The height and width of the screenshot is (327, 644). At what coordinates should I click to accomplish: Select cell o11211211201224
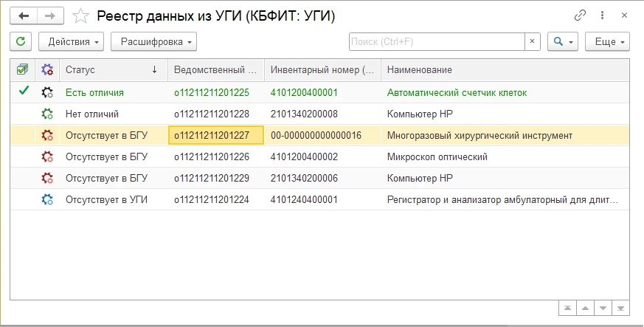(216, 199)
